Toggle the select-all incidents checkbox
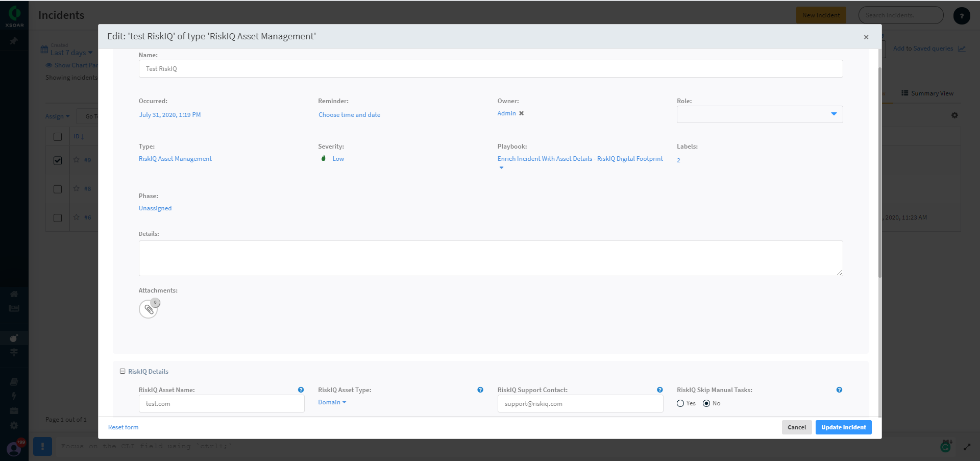 click(x=58, y=137)
